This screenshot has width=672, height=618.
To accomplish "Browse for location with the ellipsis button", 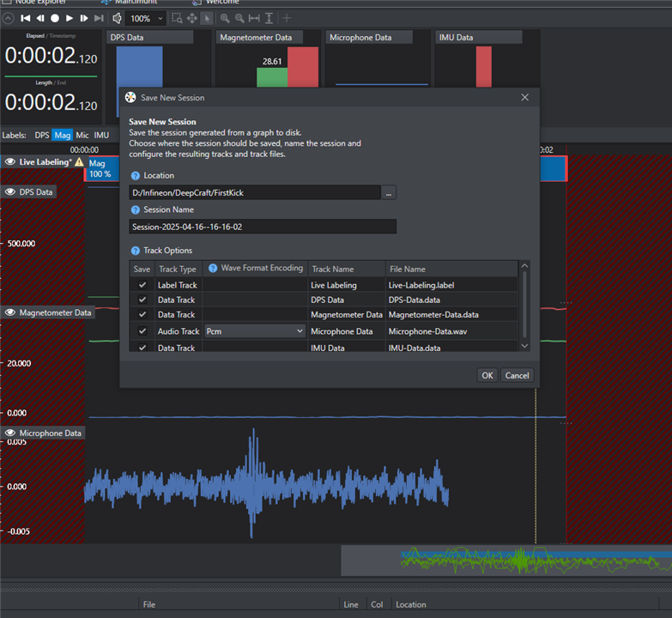I will [x=389, y=193].
